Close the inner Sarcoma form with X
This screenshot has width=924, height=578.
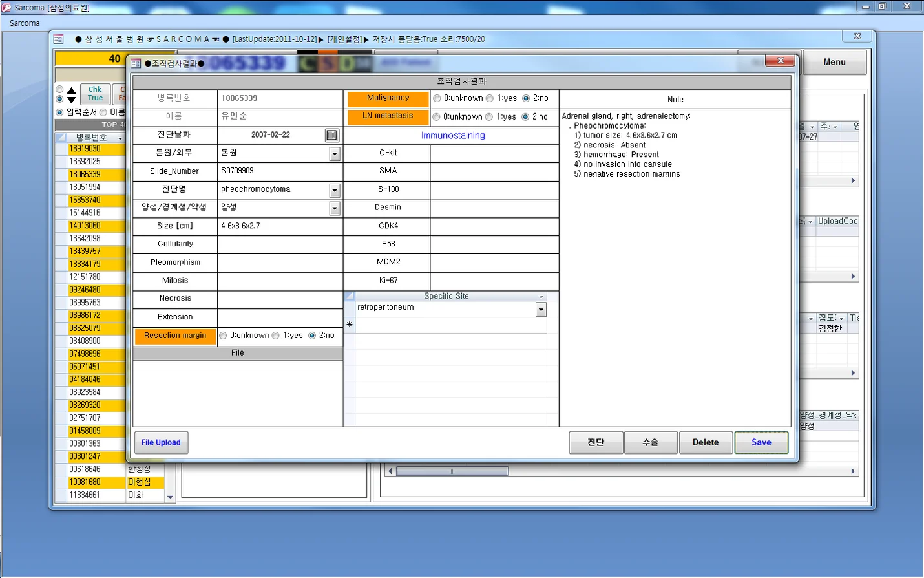(857, 36)
